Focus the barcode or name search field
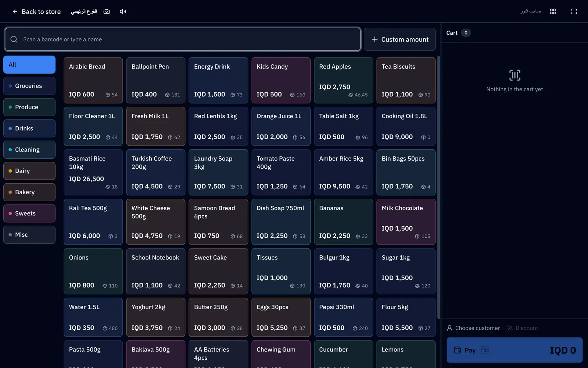Image resolution: width=588 pixels, height=368 pixels. 183,39
